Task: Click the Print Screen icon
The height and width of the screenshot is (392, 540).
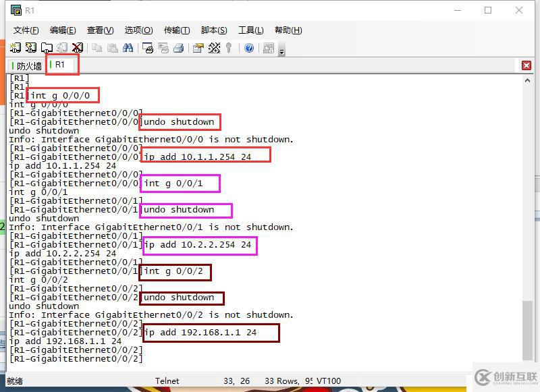Action: tap(148, 48)
